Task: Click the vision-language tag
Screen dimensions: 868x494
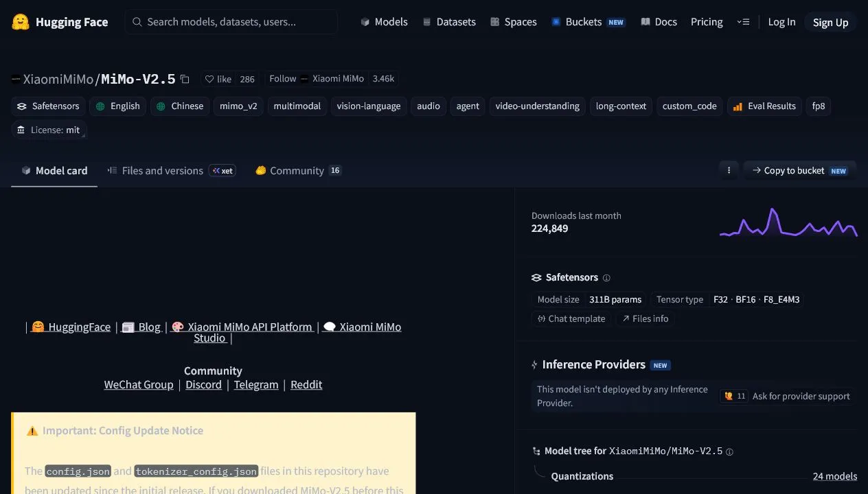Action: tap(369, 106)
